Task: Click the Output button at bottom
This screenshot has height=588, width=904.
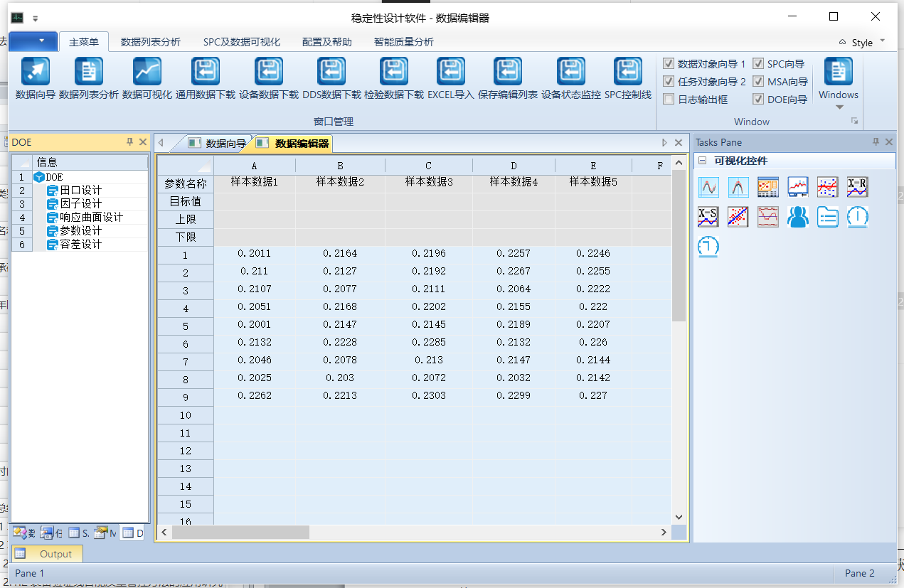Action: (48, 554)
